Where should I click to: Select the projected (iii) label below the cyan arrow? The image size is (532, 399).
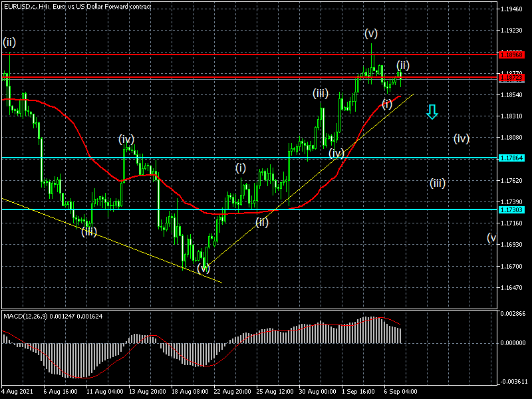438,184
